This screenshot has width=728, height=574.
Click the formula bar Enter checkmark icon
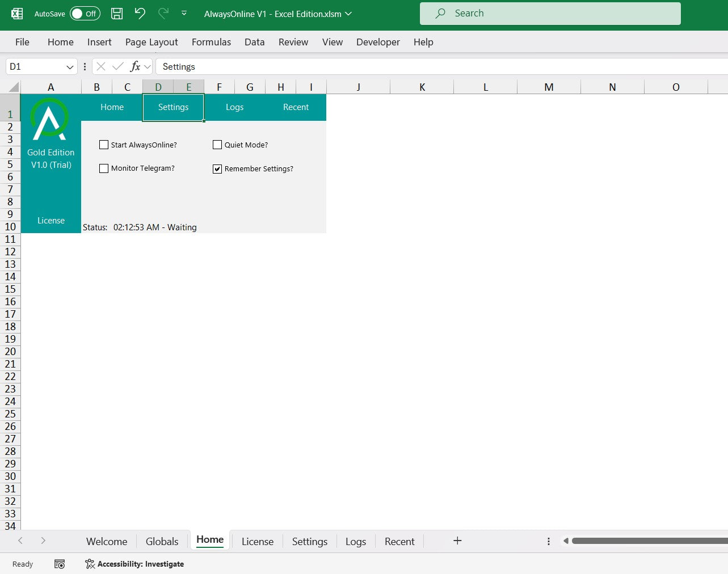click(118, 67)
